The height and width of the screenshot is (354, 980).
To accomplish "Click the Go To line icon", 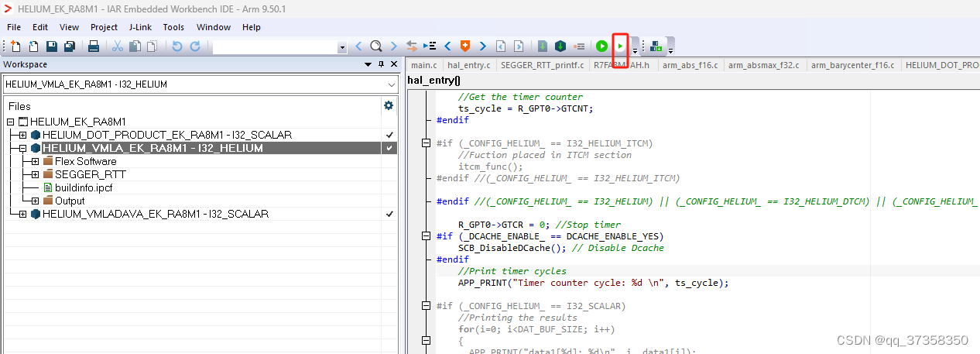I will (430, 46).
